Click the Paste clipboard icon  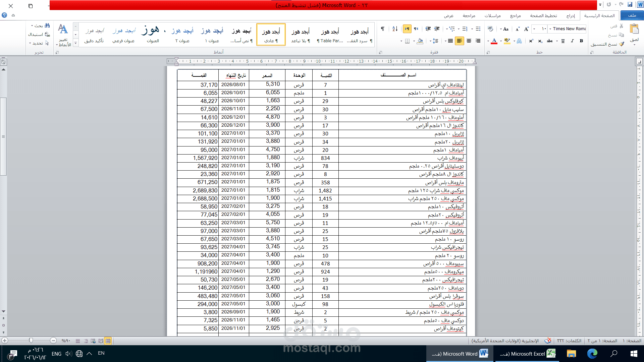(634, 29)
